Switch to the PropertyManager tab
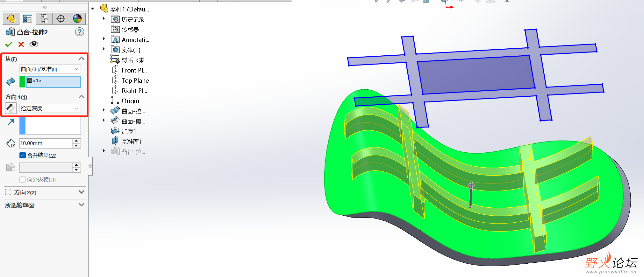 (x=28, y=19)
